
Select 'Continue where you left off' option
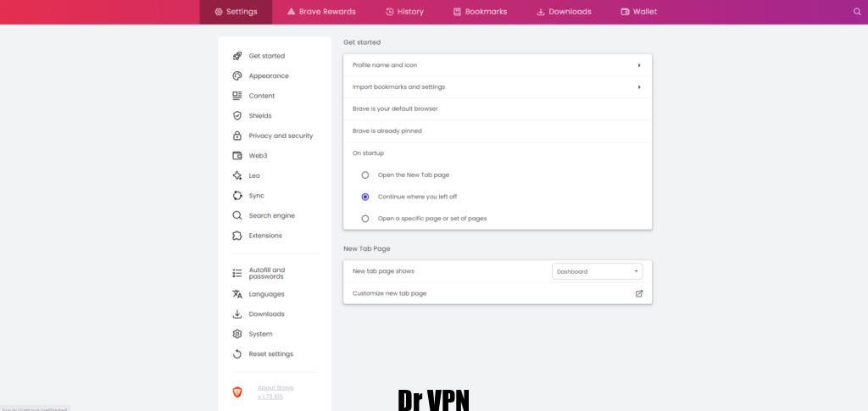coord(365,197)
